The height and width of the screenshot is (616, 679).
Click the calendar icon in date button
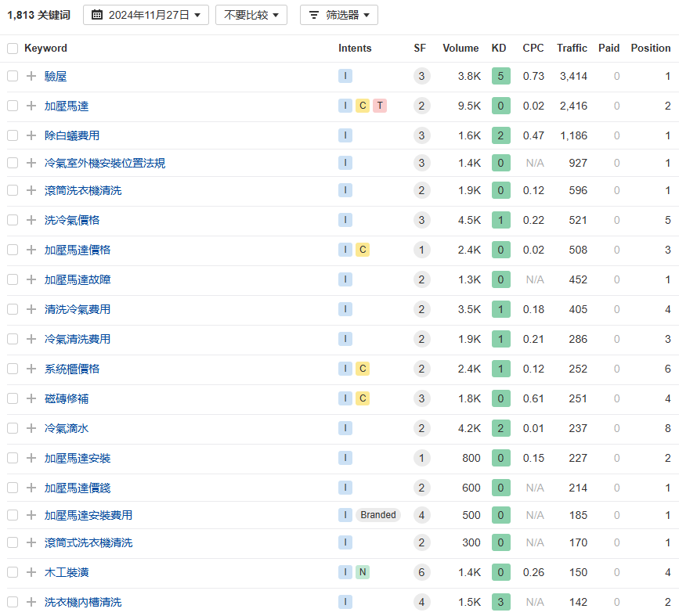click(x=97, y=15)
